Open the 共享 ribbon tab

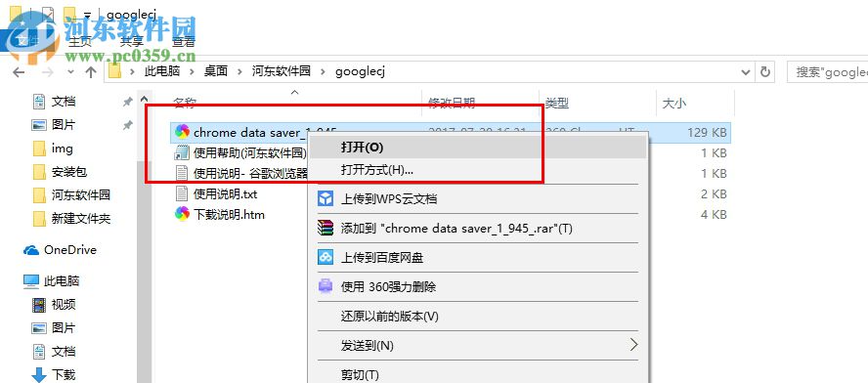(132, 40)
